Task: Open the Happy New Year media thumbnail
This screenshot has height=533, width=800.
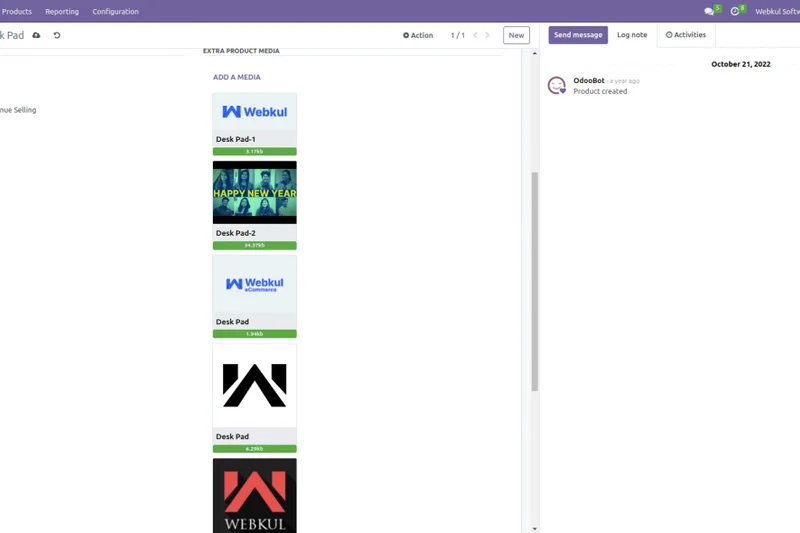Action: (x=255, y=192)
